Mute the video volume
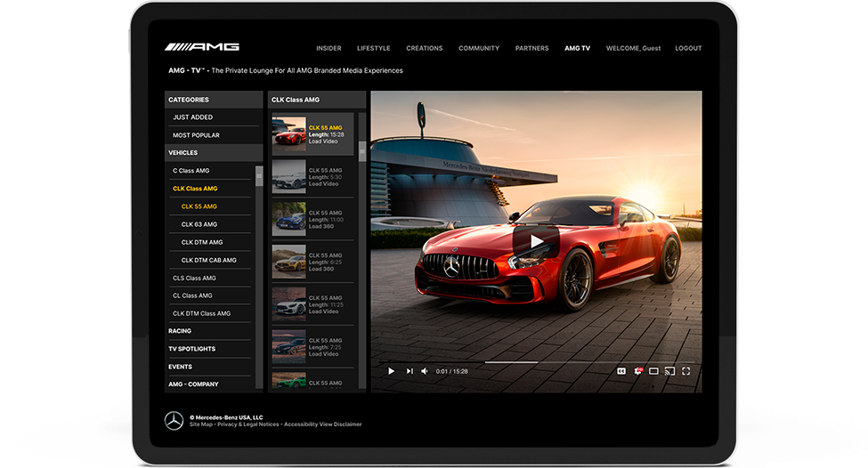 coord(425,371)
